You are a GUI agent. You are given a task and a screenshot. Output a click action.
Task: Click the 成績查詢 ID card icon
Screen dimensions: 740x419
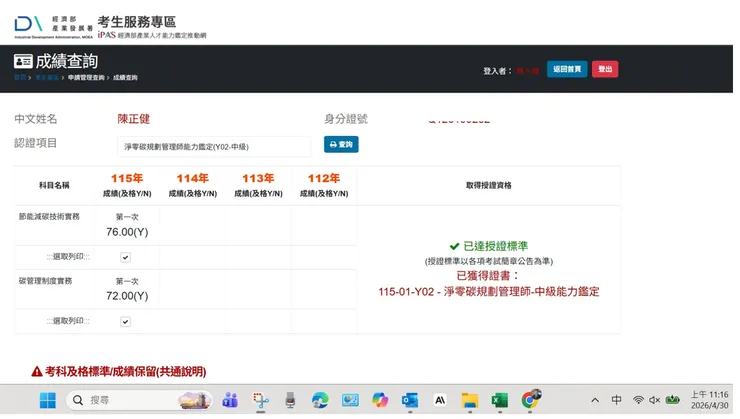click(x=23, y=61)
